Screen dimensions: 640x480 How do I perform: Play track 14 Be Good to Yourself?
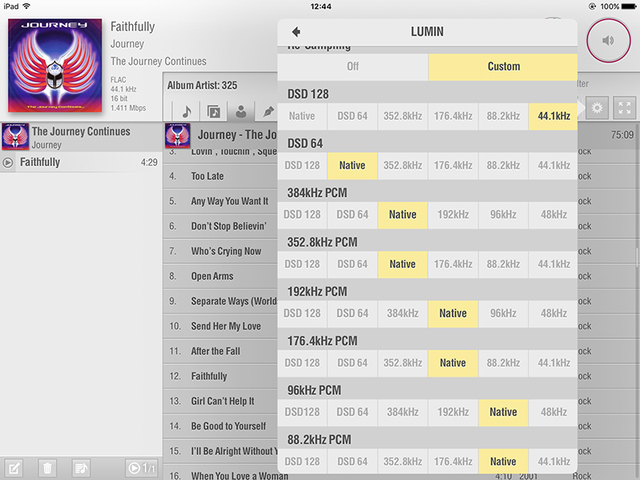pyautogui.click(x=220, y=426)
